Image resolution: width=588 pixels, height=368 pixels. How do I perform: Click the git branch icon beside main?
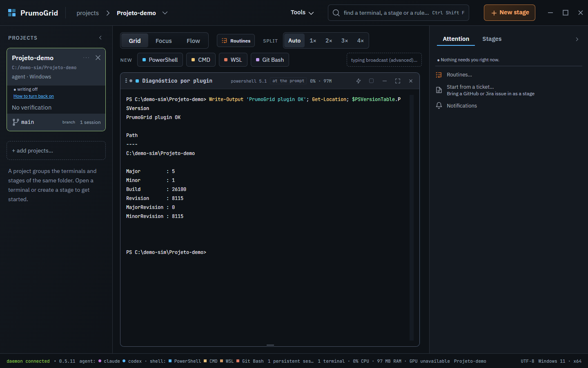click(16, 122)
